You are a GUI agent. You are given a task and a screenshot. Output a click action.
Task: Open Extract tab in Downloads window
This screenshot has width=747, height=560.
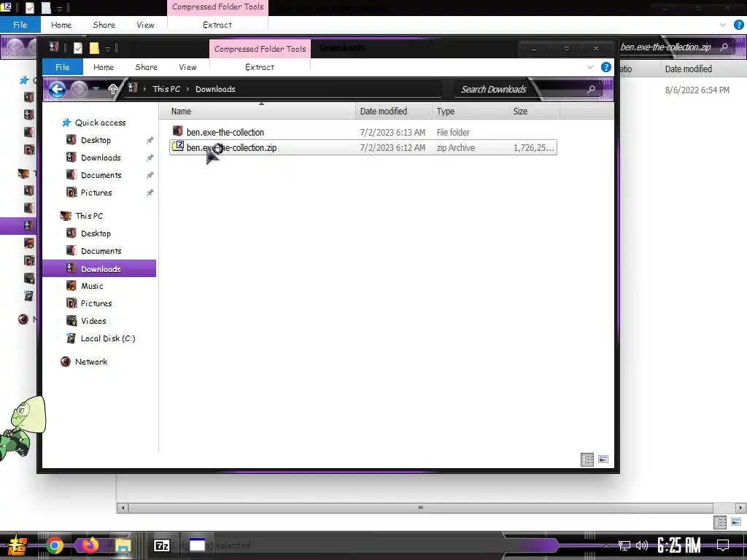[260, 67]
